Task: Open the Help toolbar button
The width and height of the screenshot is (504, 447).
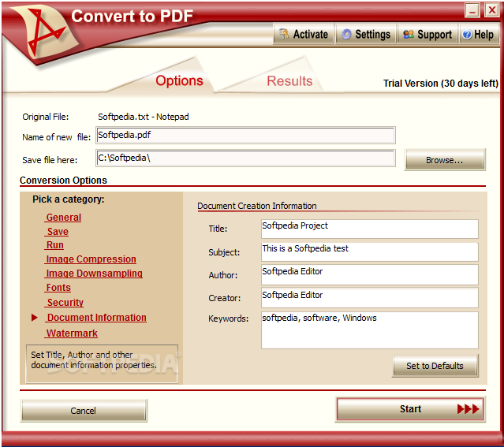Action: click(x=478, y=34)
